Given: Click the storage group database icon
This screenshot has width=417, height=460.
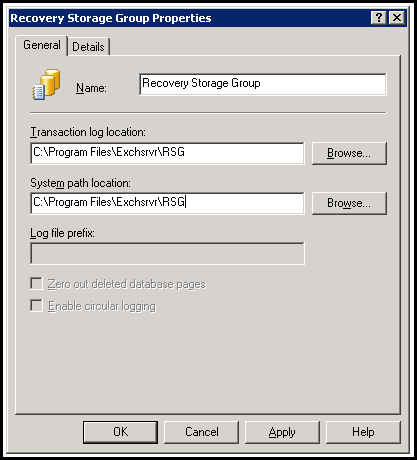Looking at the screenshot, I should pos(46,85).
